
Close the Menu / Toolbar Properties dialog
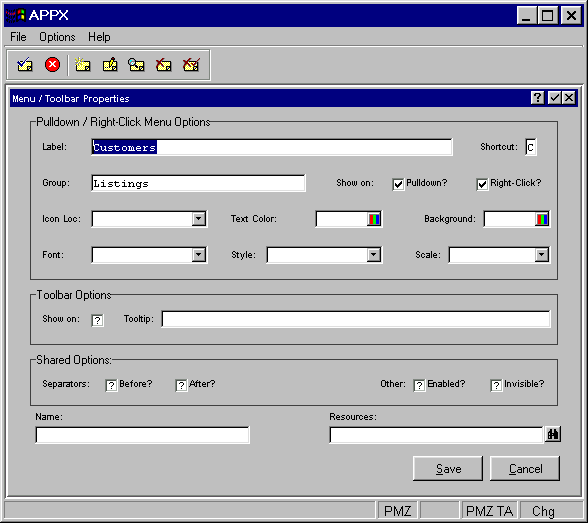coord(569,98)
